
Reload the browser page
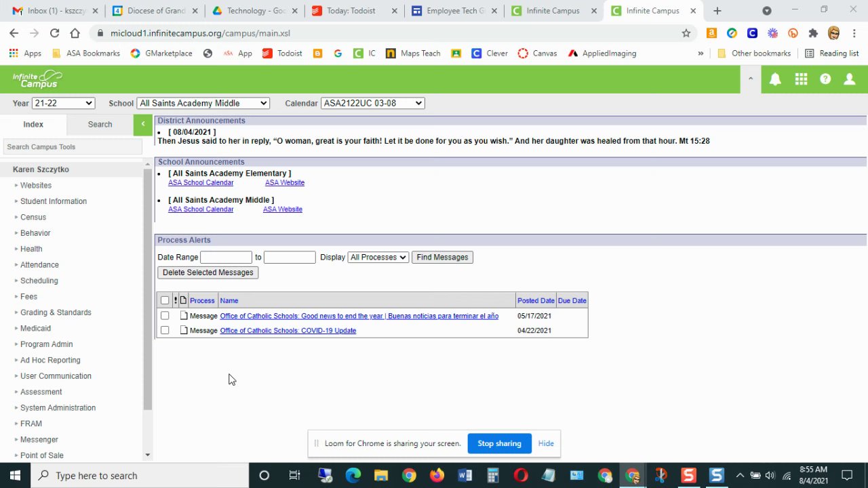pyautogui.click(x=54, y=33)
